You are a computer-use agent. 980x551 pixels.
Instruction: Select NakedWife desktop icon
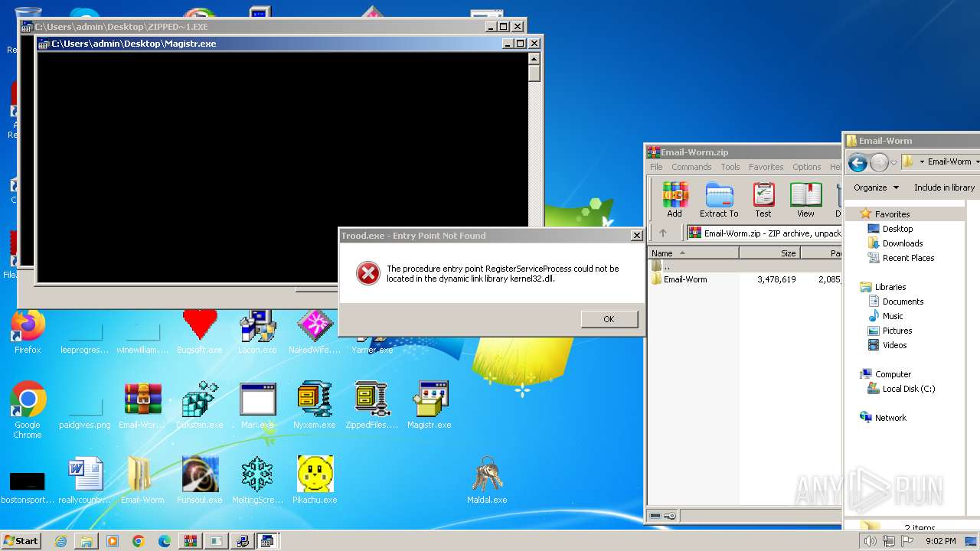pyautogui.click(x=315, y=333)
